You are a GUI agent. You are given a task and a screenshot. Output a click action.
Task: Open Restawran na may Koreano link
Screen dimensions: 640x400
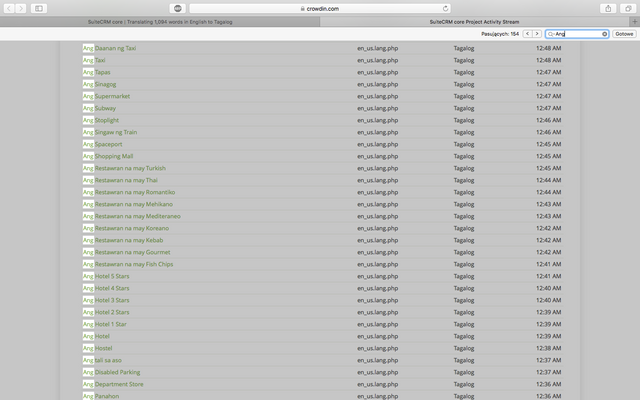click(x=126, y=228)
